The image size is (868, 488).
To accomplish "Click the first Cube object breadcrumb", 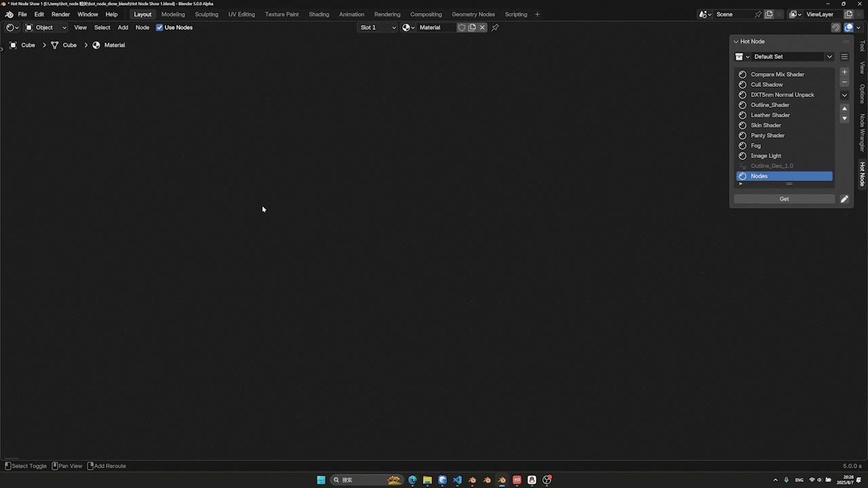I will click(x=22, y=45).
